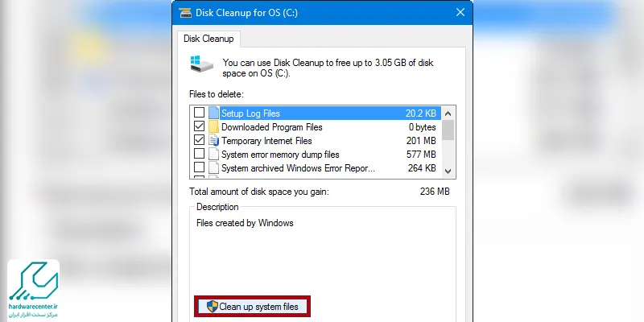
Task: Tick the System archived Windows Error Report checkbox
Action: point(199,167)
